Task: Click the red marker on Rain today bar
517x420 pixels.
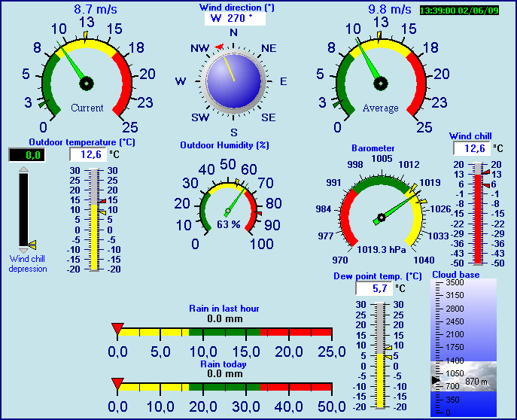Action: pos(117,383)
